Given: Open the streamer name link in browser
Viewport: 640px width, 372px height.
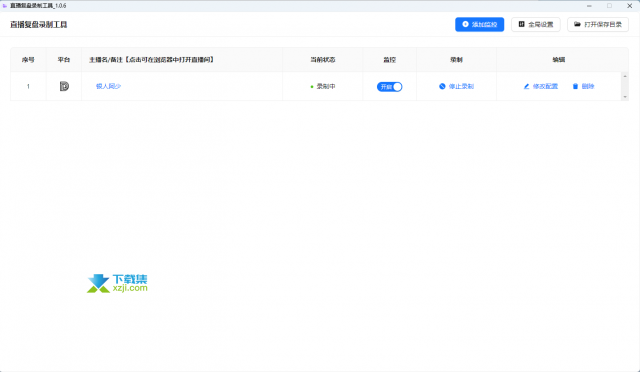Looking at the screenshot, I should click(108, 86).
